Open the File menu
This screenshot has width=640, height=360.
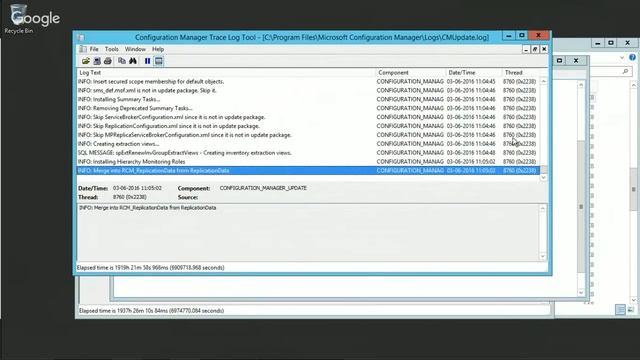[94, 49]
